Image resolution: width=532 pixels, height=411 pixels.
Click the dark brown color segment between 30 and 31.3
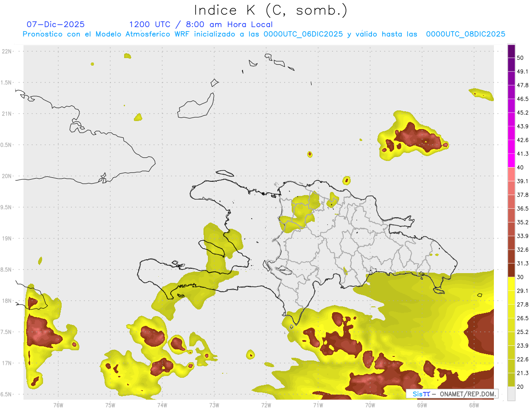tap(511, 270)
